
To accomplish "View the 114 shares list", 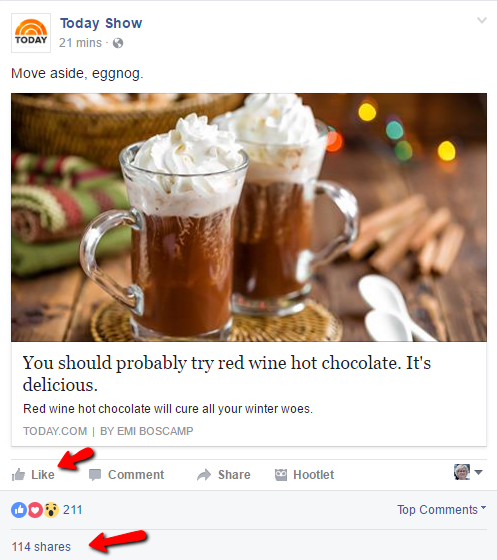I will pos(41,547).
